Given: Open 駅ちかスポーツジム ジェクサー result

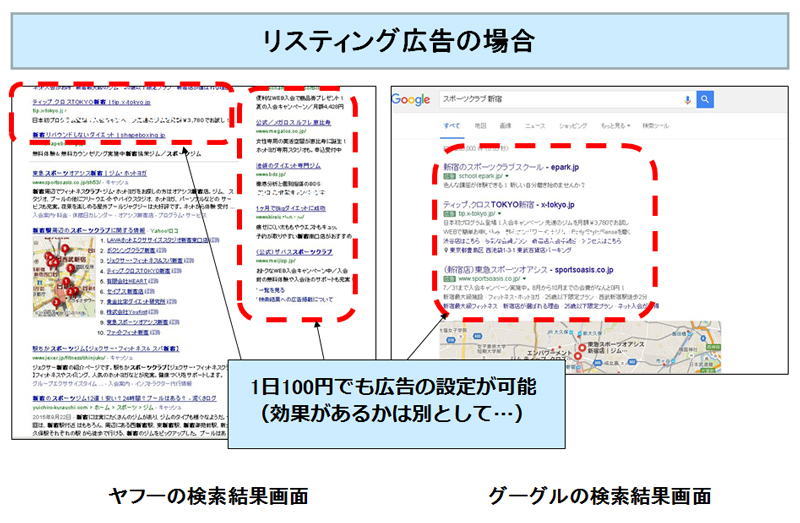Looking at the screenshot, I should pos(106,349).
